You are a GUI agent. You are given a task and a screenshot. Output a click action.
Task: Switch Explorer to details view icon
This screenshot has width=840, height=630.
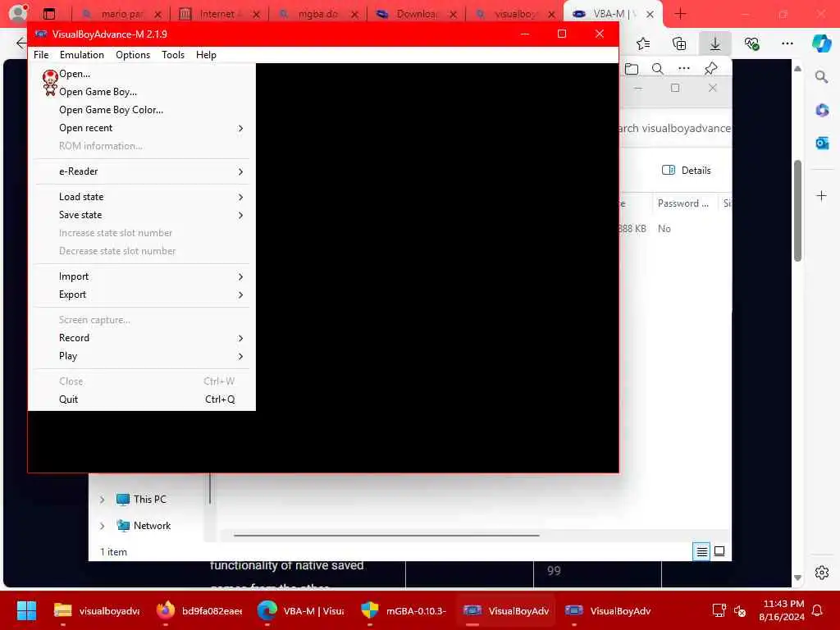click(701, 551)
